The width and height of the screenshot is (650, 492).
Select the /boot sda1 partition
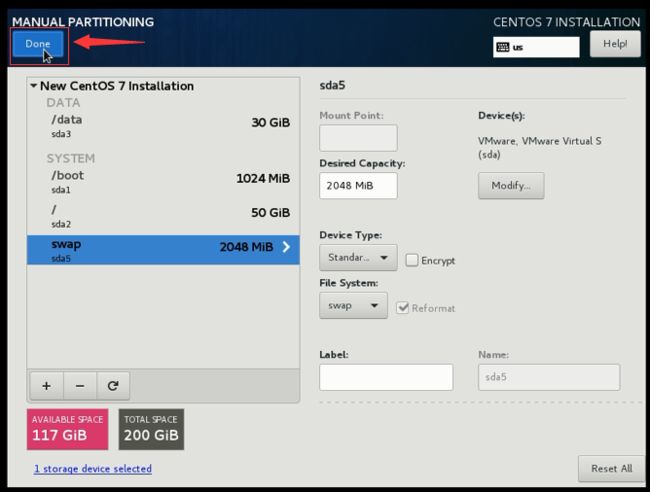(163, 182)
